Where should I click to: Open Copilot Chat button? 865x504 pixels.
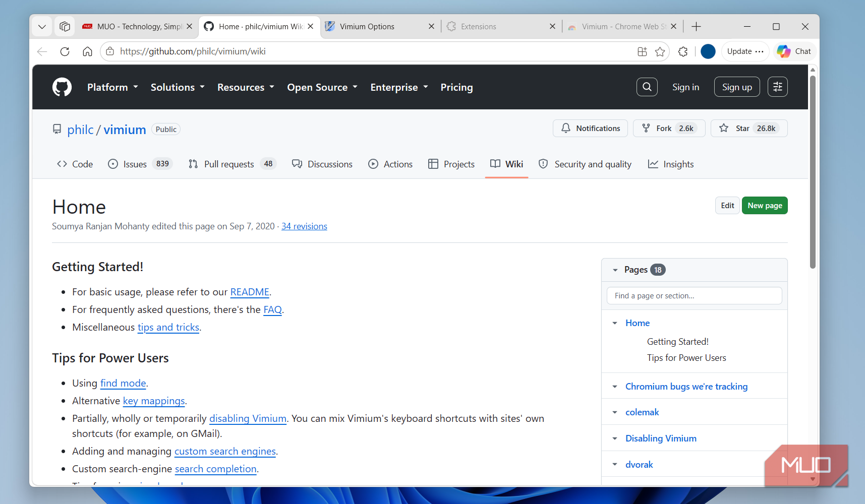coord(794,51)
